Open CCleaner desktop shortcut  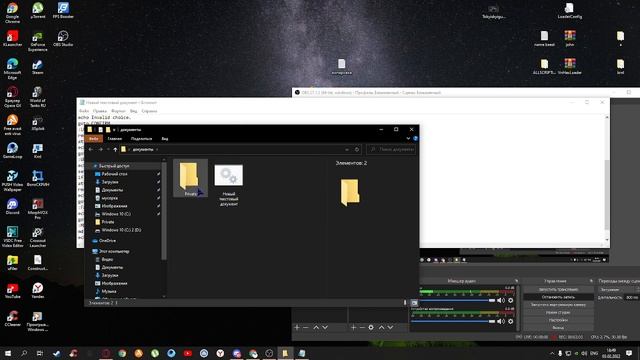(x=12, y=319)
